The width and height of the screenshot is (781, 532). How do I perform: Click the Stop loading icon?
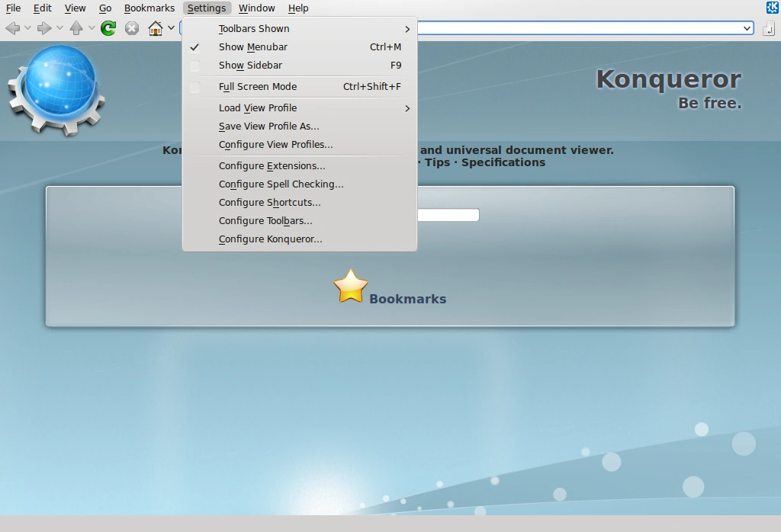coord(132,28)
